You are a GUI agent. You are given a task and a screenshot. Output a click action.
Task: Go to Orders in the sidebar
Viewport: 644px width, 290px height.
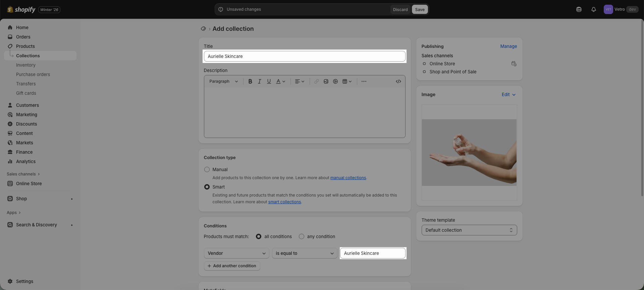tap(23, 37)
